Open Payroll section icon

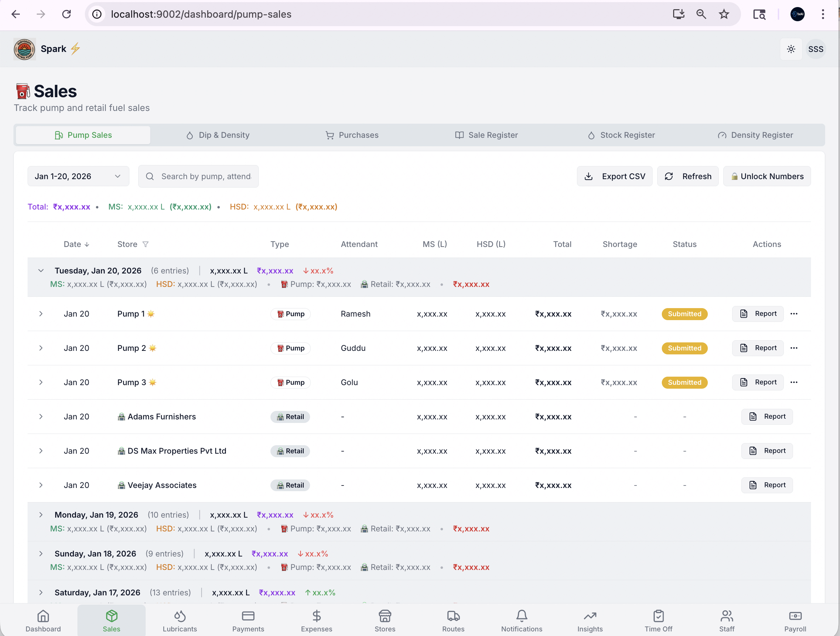pos(795,621)
